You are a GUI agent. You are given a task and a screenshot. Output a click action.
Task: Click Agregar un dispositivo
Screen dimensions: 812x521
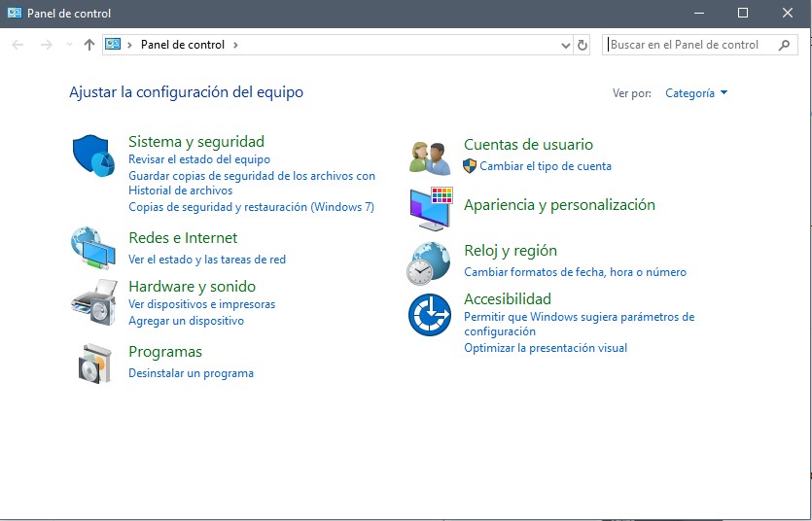tap(186, 321)
